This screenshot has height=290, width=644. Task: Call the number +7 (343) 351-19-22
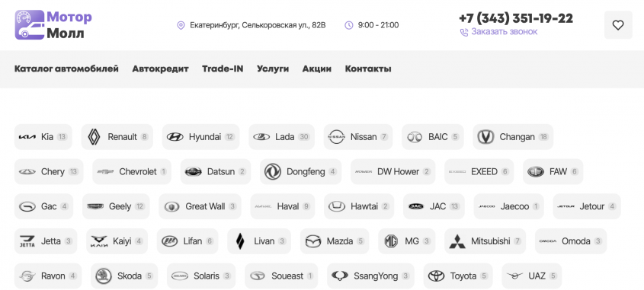pyautogui.click(x=516, y=18)
